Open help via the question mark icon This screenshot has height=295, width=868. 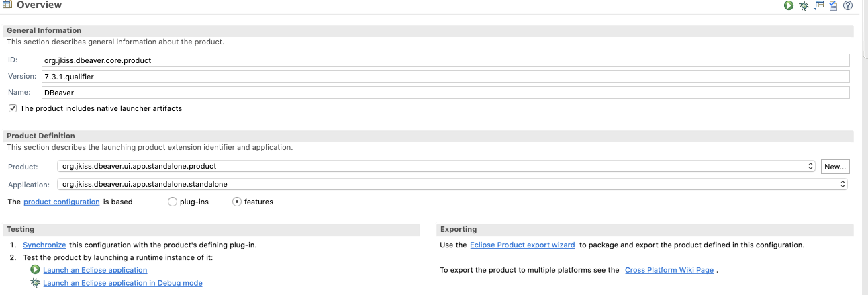[x=848, y=5]
